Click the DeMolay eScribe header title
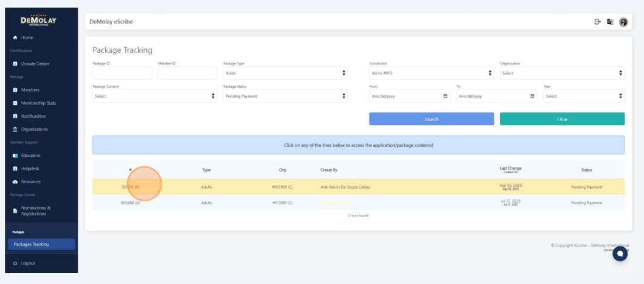Image resolution: width=644 pixels, height=284 pixels. click(111, 22)
